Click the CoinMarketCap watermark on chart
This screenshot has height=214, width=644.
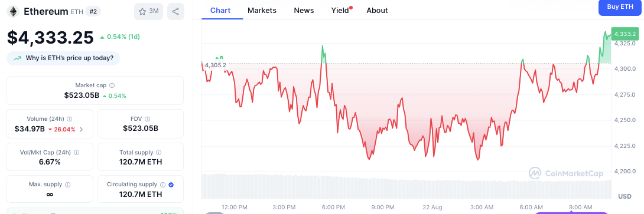(x=567, y=173)
